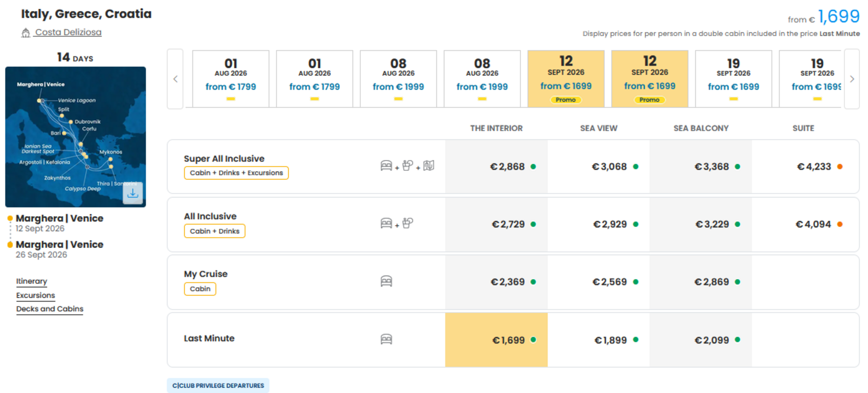Image resolution: width=868 pixels, height=393 pixels.
Task: Show previous departure dates with left arrow
Action: coord(175,79)
